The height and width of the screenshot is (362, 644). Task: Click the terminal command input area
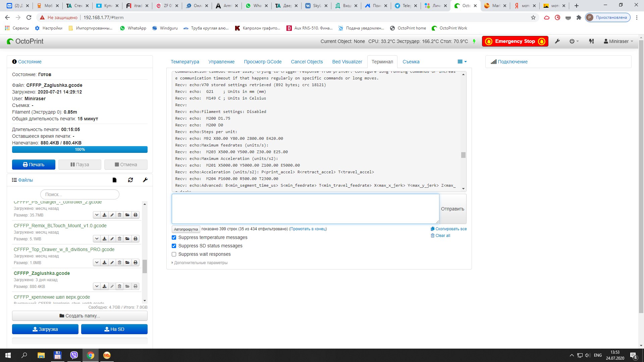[x=305, y=209]
